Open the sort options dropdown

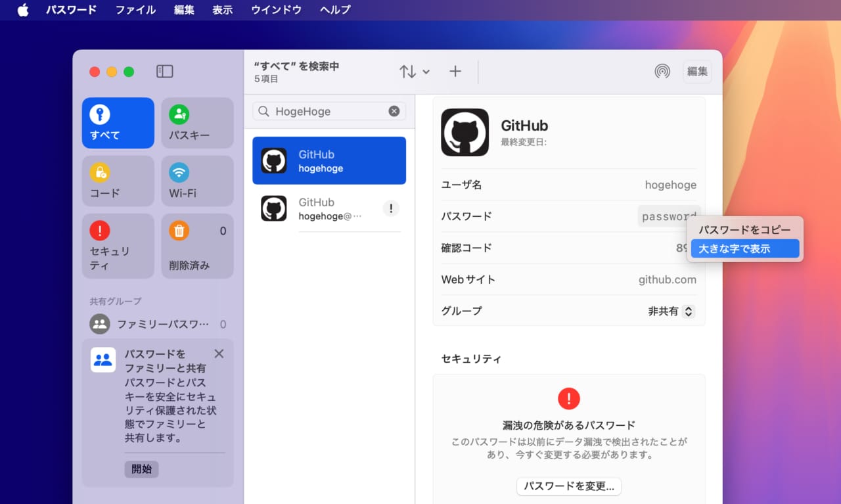[415, 72]
